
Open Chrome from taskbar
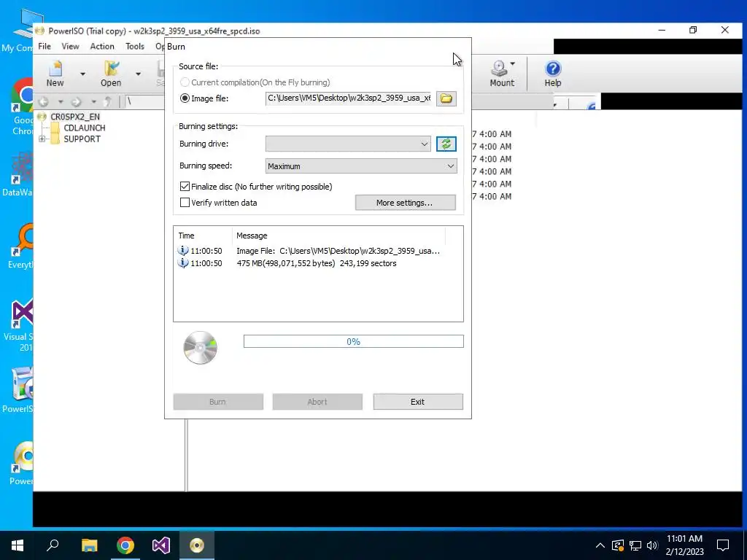[125, 545]
